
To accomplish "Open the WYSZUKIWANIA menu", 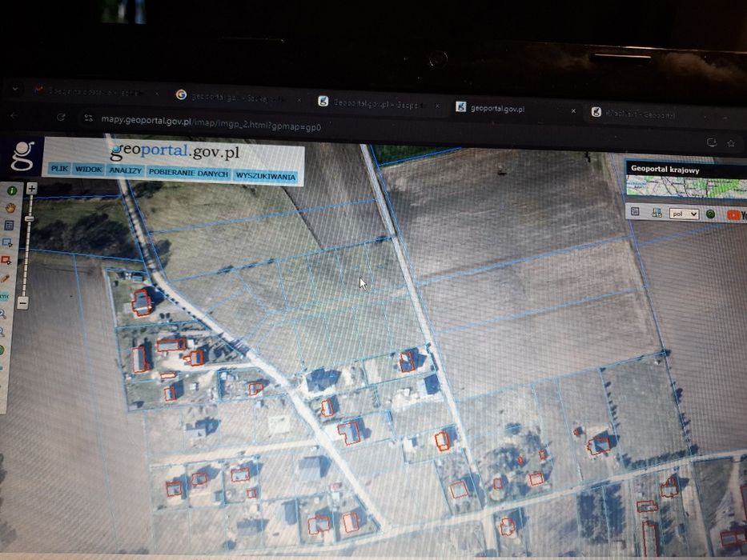I will click(265, 176).
